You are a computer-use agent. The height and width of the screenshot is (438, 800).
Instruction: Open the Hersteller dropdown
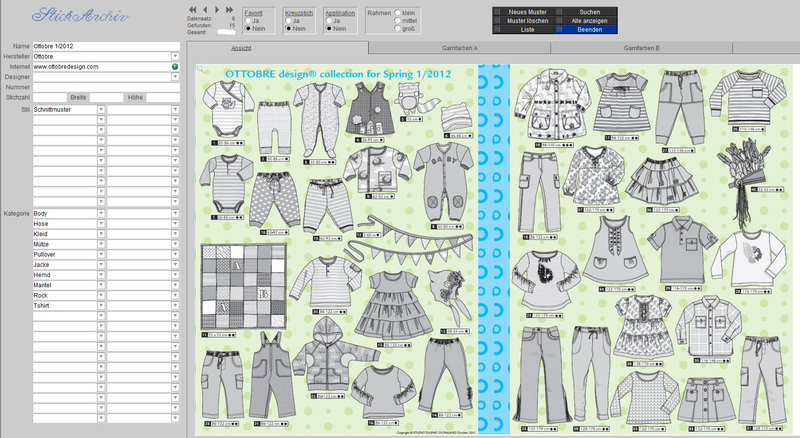click(x=176, y=56)
